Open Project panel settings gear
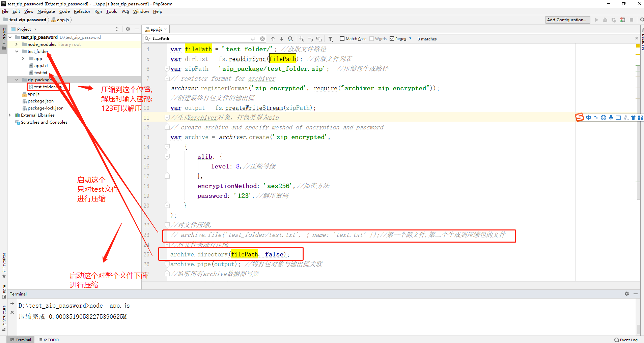This screenshot has height=343, width=644. [x=128, y=29]
